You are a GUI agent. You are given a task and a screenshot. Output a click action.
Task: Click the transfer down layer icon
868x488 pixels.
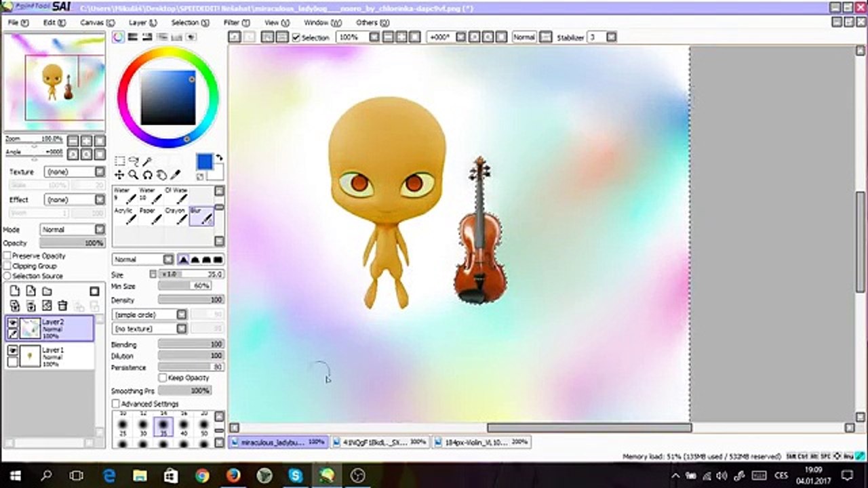(x=14, y=306)
